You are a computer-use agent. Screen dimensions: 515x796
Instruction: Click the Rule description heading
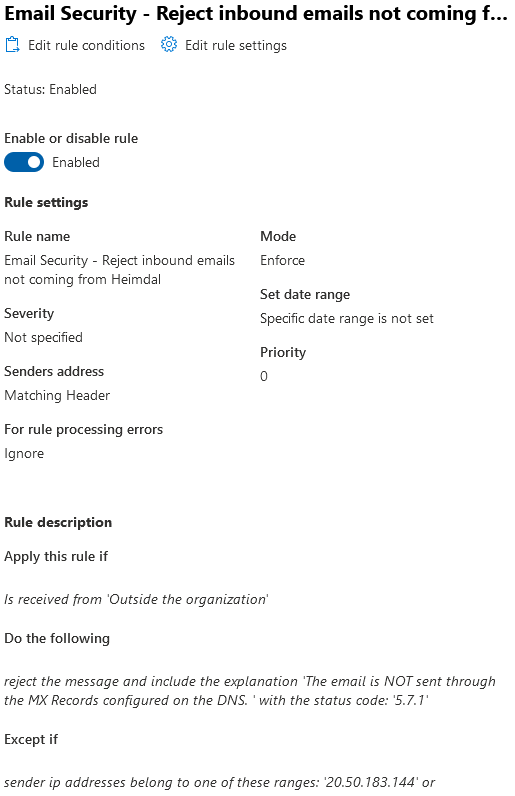(x=58, y=522)
